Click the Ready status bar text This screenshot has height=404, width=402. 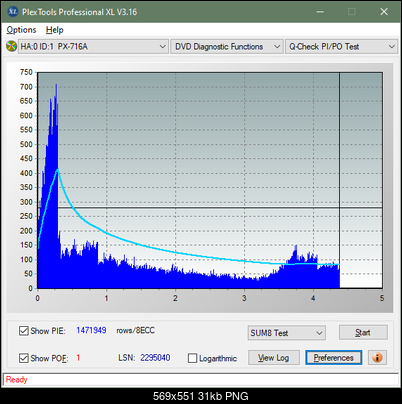click(x=16, y=379)
